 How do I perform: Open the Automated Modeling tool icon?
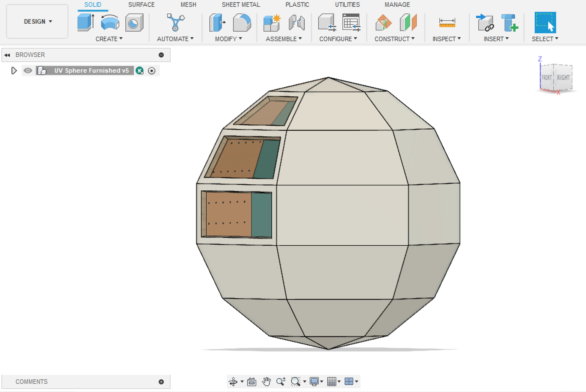click(x=175, y=22)
